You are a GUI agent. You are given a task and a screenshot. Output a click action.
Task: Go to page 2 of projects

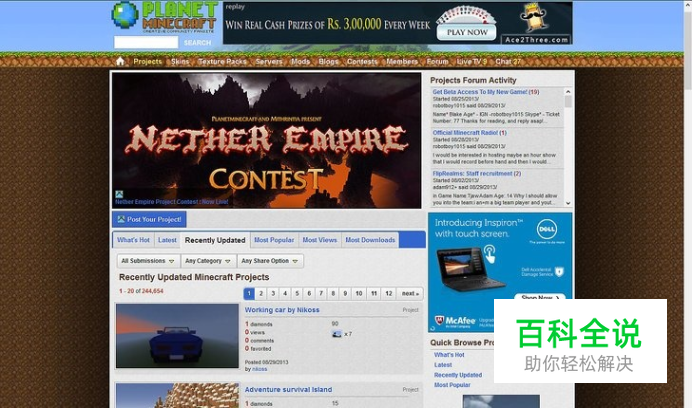click(x=261, y=293)
